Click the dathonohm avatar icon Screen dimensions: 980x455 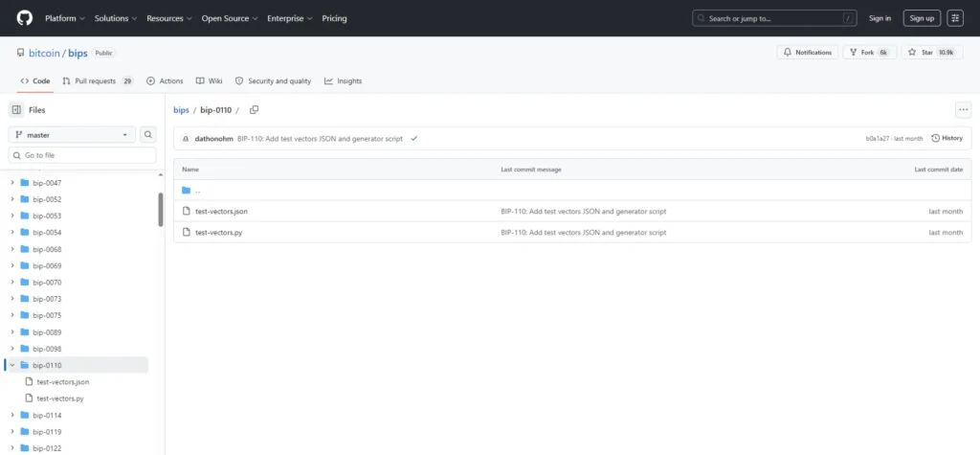187,138
